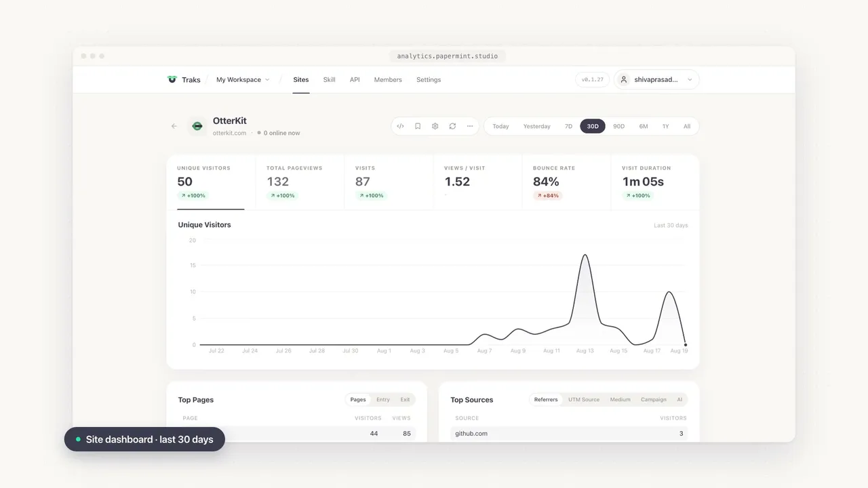The image size is (868, 488).
Task: Switch Top Sources to UTM Source
Action: [x=584, y=400]
